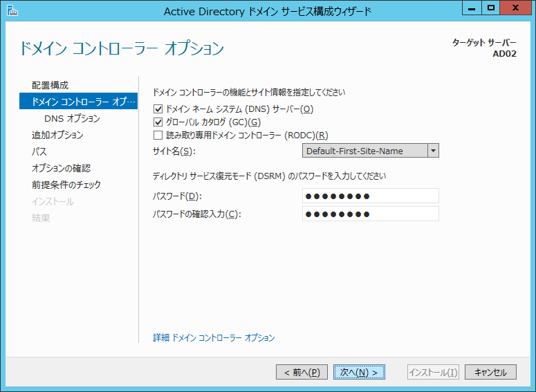Screen dimensions: 536x392
Task: Select 配置構成 in the left navigation
Action: (50, 85)
